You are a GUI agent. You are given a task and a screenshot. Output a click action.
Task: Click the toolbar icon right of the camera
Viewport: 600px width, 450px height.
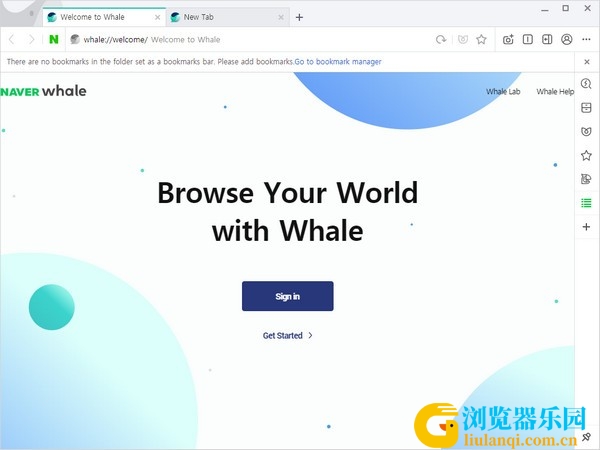(x=528, y=39)
